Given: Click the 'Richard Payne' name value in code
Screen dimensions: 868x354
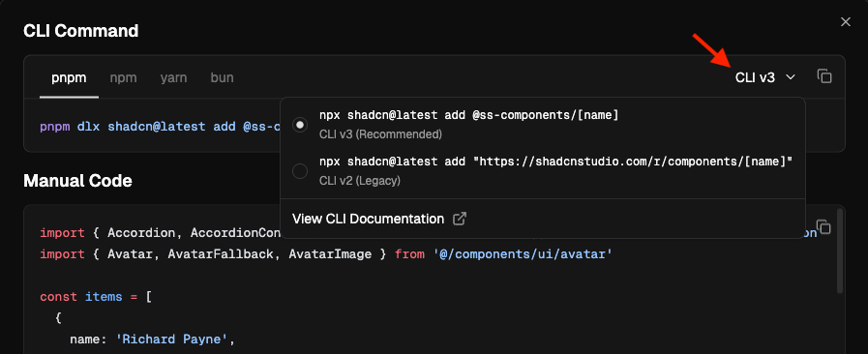Looking at the screenshot, I should click(172, 339).
